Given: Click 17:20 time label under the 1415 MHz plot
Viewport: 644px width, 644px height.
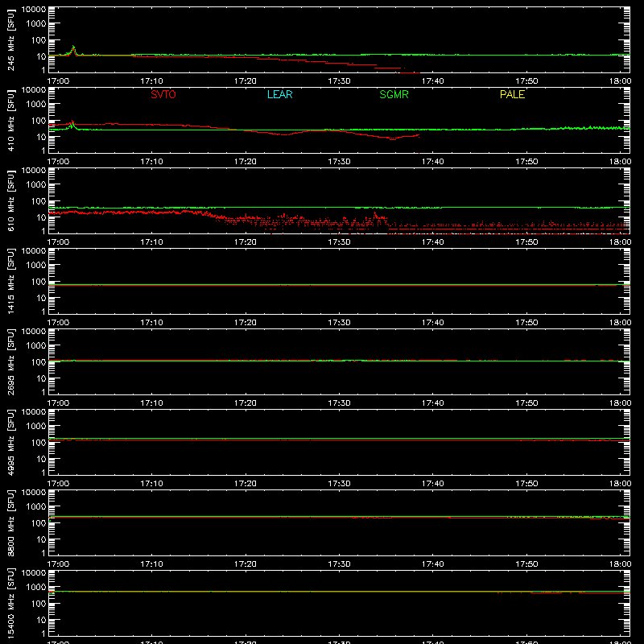Looking at the screenshot, I should pyautogui.click(x=246, y=323).
